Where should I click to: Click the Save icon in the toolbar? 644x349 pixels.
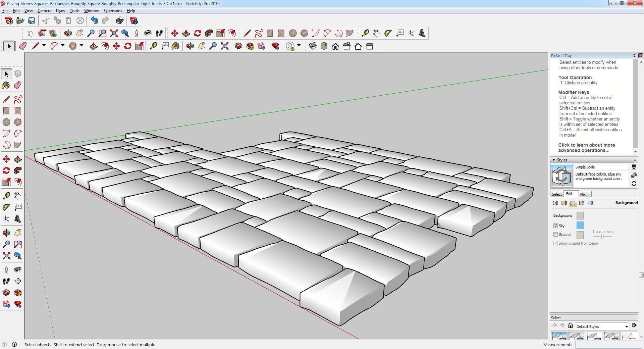pyautogui.click(x=32, y=21)
